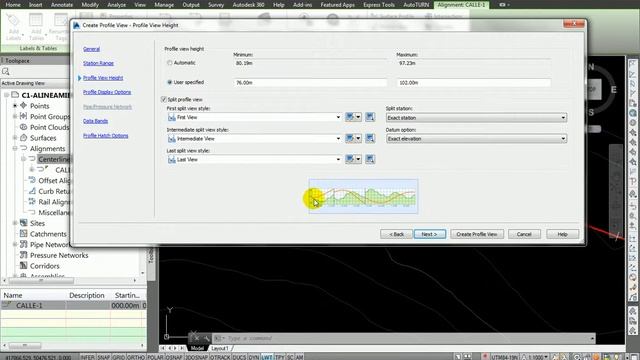The width and height of the screenshot is (640, 360).
Task: Expand the Points tree node
Action: click(x=15, y=106)
